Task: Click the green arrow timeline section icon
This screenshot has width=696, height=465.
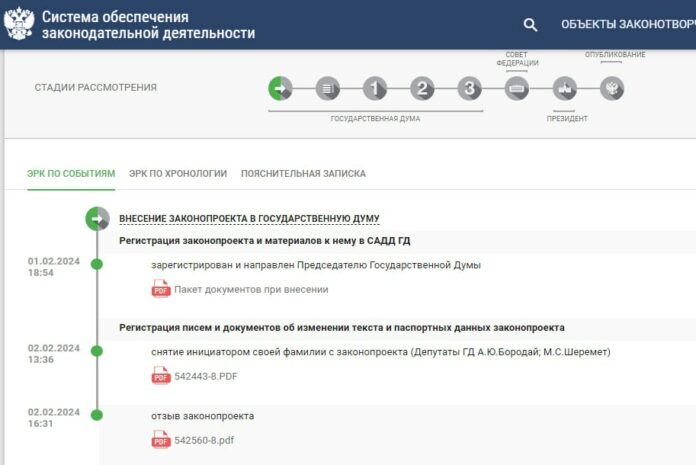Action: [97, 218]
